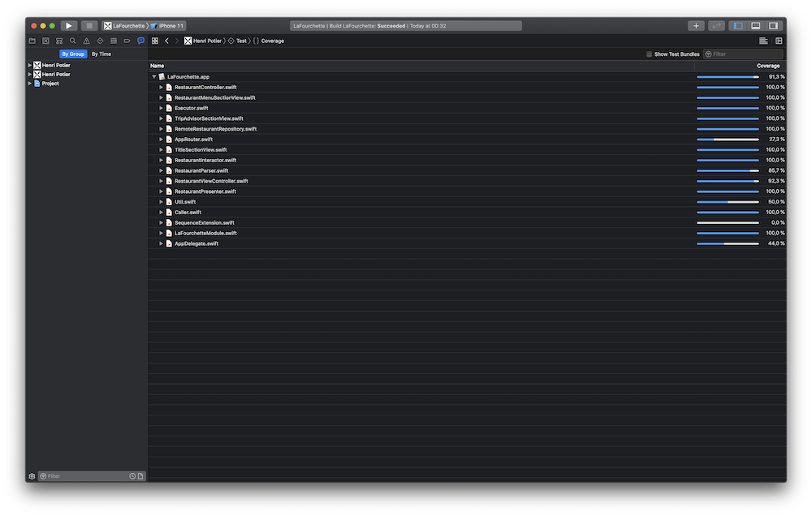Stop the running build

tap(89, 26)
